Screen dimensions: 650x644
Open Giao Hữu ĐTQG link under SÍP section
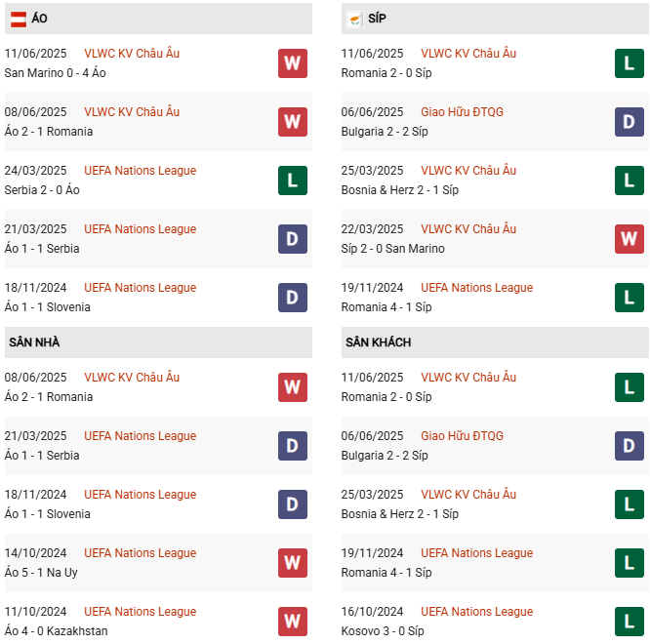tap(462, 112)
